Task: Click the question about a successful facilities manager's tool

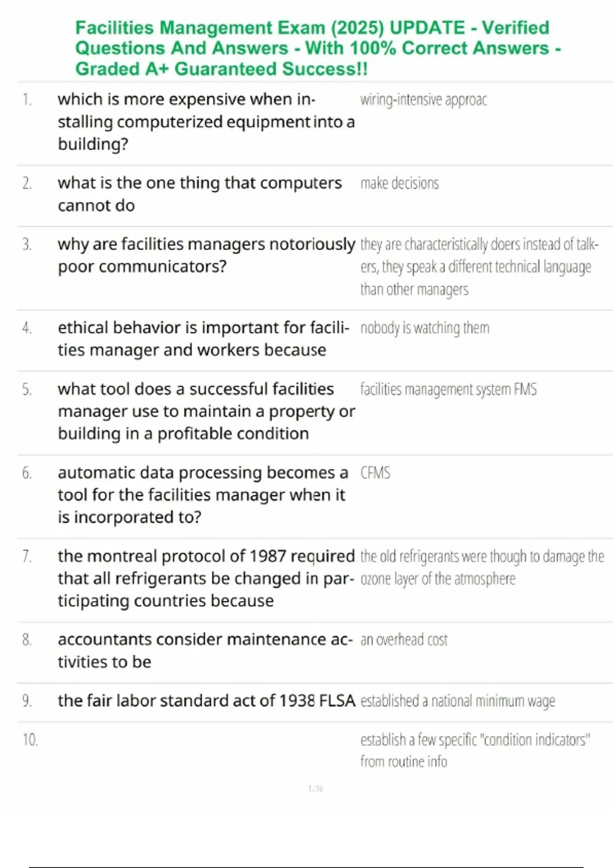Action: point(206,411)
